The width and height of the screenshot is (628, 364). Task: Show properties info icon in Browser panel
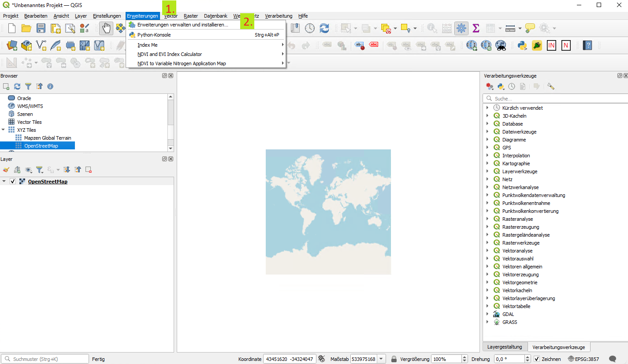50,86
